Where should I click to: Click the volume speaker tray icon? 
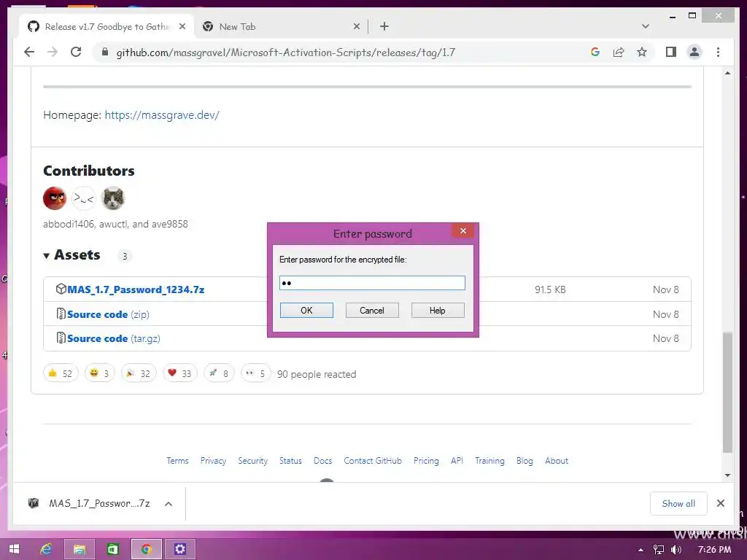click(x=676, y=550)
